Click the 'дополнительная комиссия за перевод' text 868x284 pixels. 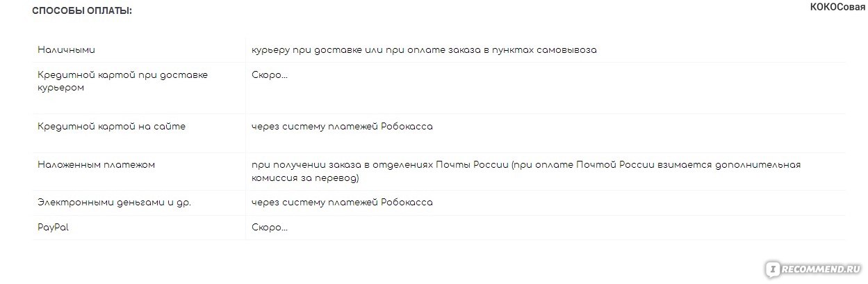(526, 172)
